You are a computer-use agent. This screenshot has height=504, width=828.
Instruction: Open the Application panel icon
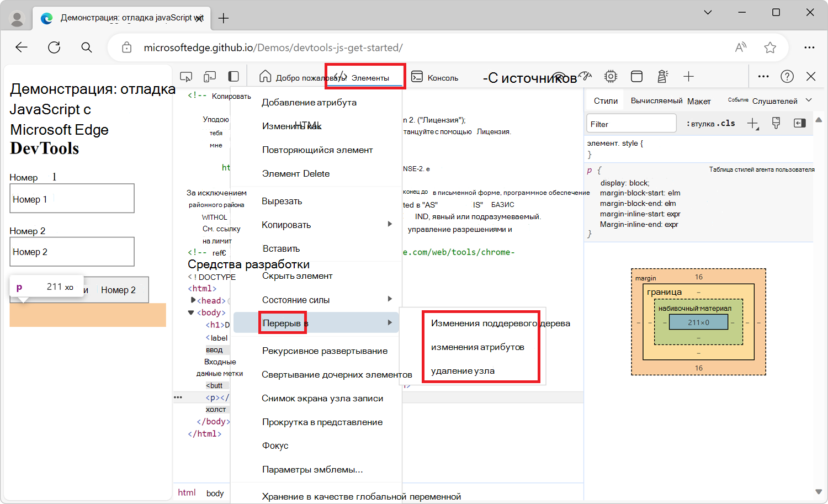(x=636, y=77)
